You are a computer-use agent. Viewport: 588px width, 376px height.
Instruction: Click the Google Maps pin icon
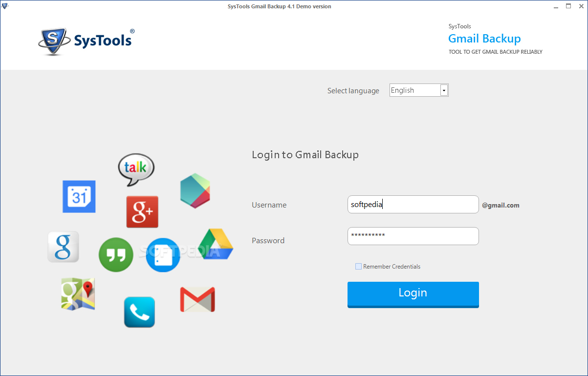point(78,294)
